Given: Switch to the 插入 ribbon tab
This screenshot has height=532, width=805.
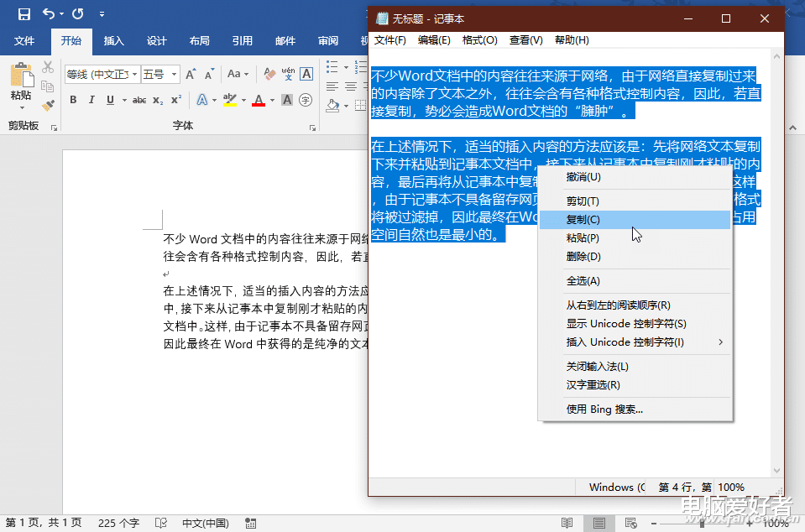Looking at the screenshot, I should coord(114,41).
